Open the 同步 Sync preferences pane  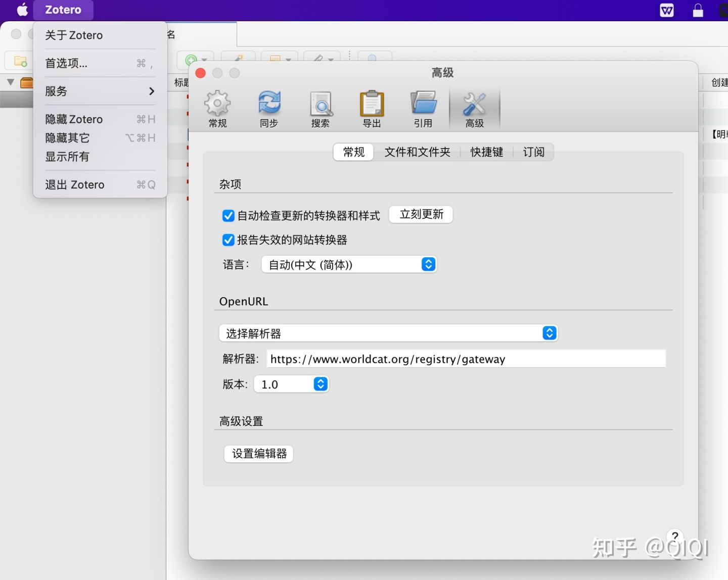(269, 109)
